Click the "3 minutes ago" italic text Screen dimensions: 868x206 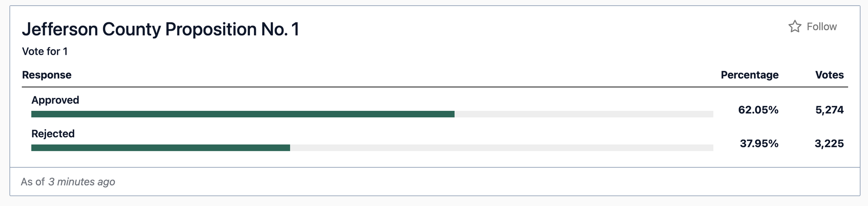tap(82, 182)
